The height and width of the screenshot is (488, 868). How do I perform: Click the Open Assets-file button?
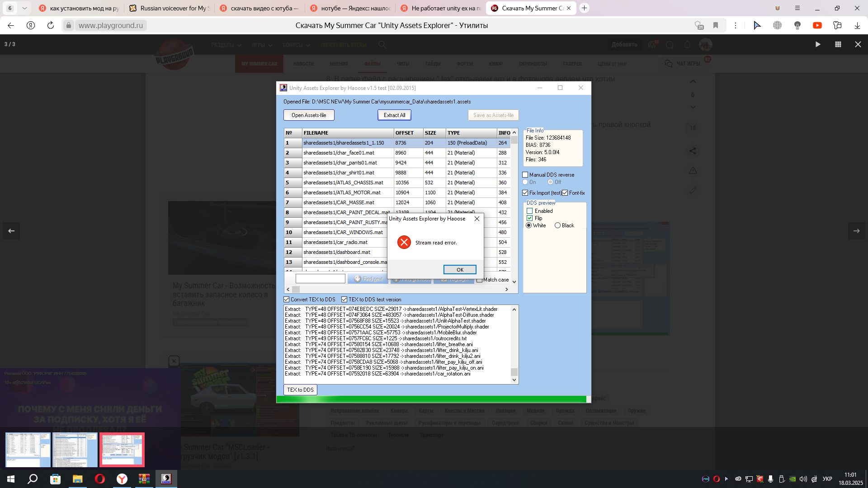[309, 115]
